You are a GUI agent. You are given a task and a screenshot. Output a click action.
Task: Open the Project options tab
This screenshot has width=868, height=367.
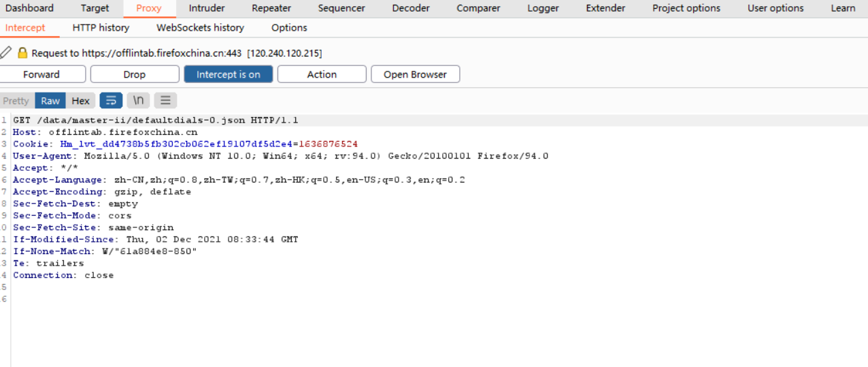click(x=686, y=8)
